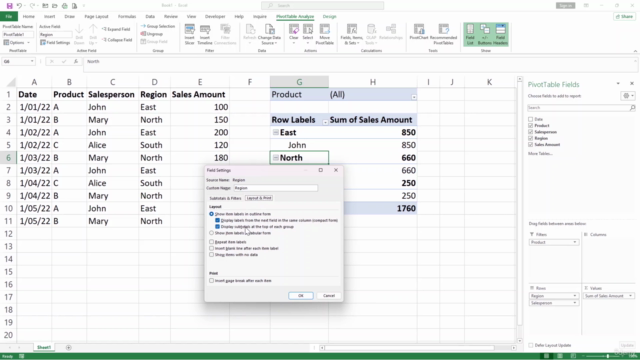
Task: Click More Tables link in field pane
Action: point(540,153)
